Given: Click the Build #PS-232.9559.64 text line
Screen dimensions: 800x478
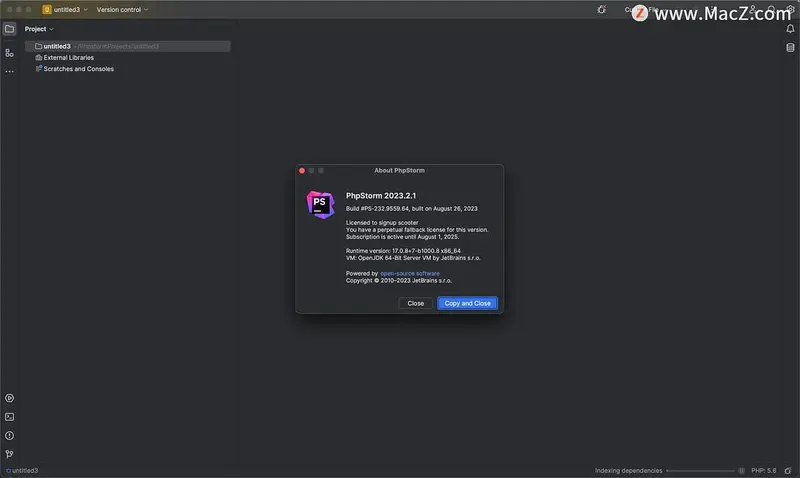Looking at the screenshot, I should coord(411,209).
